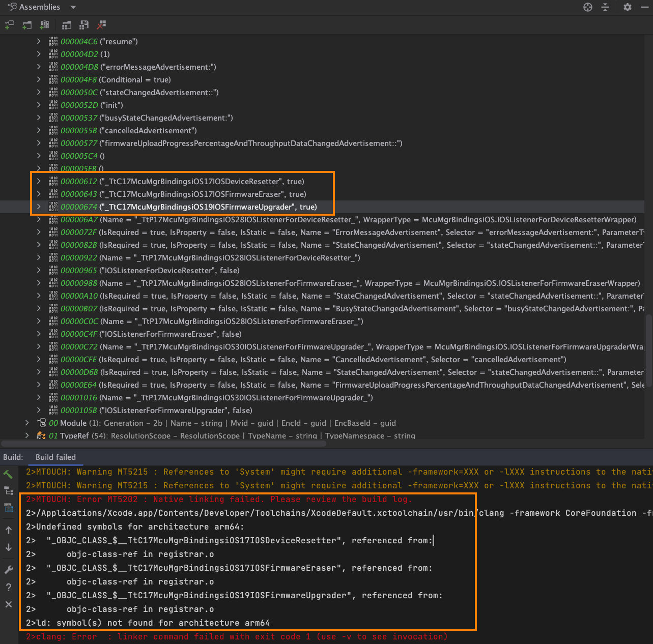Click the 'Undefined symbols for architecture arm64' line
This screenshot has height=644, width=653.
(x=135, y=526)
